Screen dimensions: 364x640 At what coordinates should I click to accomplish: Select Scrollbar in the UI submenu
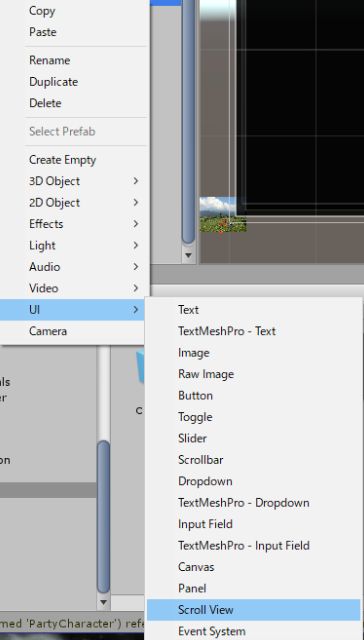(200, 460)
